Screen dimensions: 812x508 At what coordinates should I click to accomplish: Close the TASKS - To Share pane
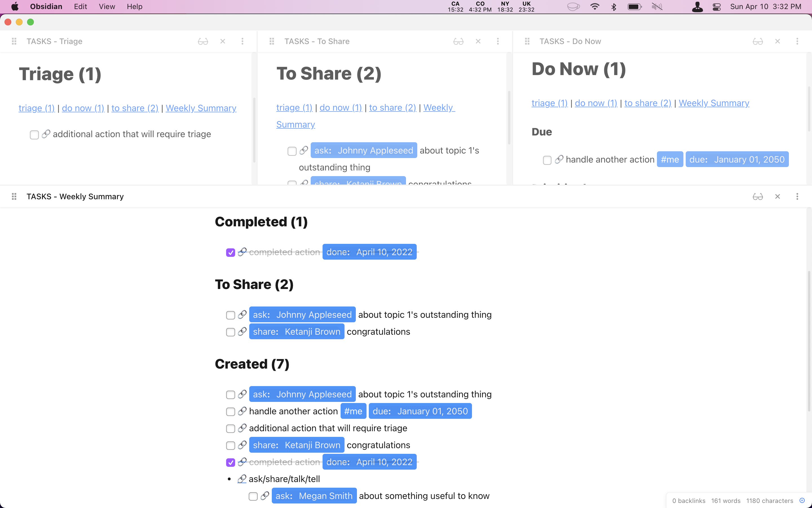[x=478, y=41]
